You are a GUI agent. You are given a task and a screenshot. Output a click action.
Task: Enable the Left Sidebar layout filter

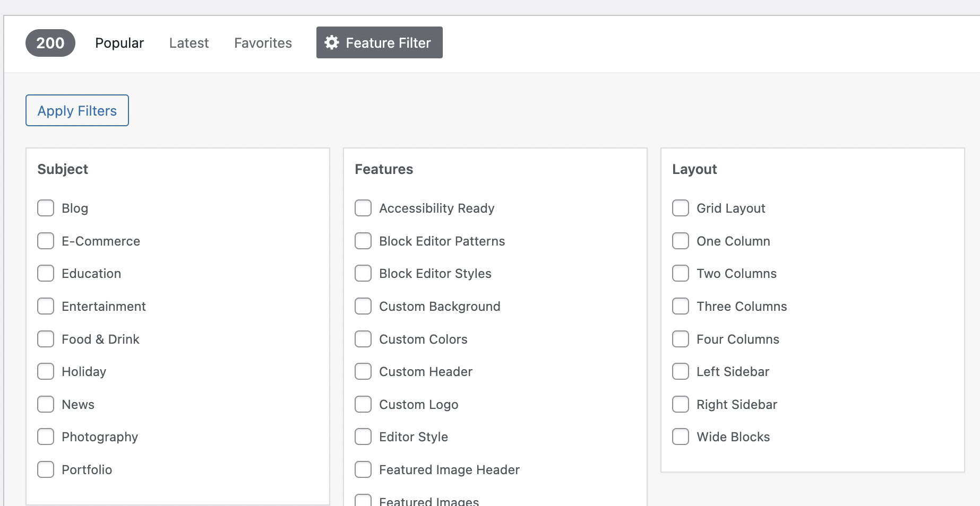click(681, 371)
